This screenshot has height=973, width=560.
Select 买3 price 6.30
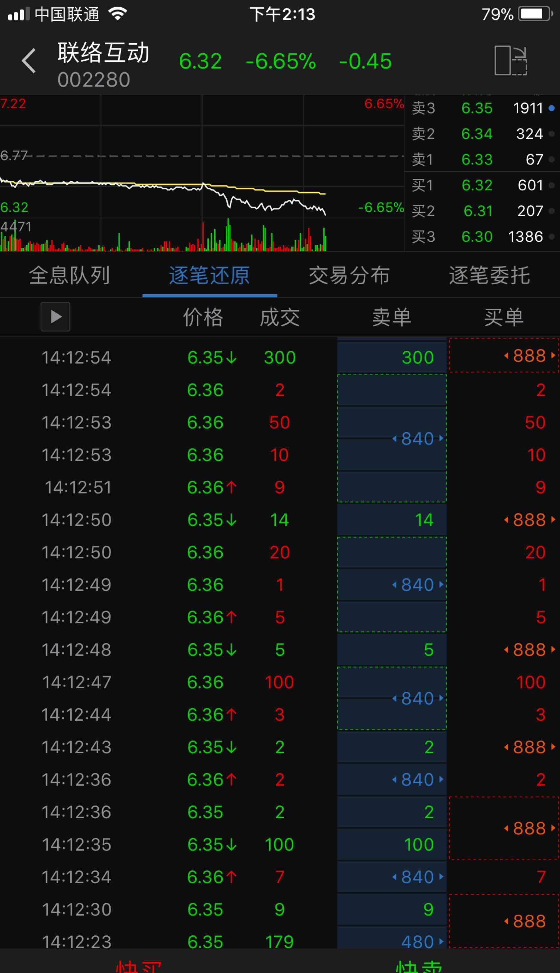[x=477, y=237]
